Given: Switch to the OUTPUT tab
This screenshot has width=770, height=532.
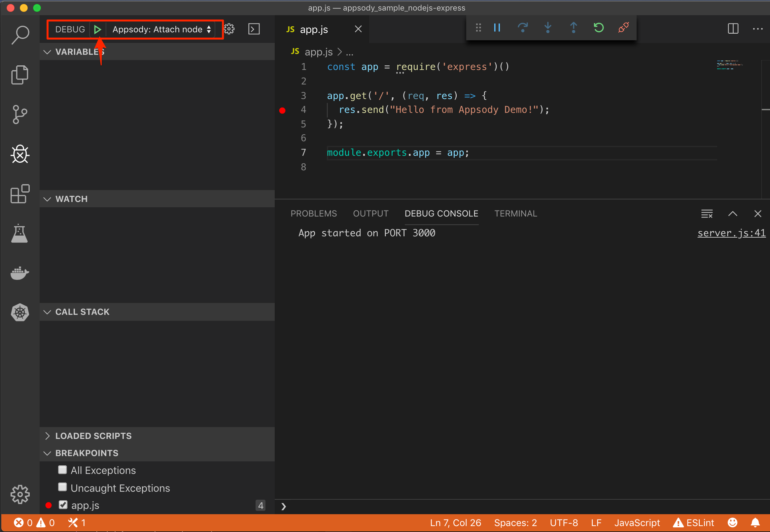Looking at the screenshot, I should pyautogui.click(x=371, y=214).
